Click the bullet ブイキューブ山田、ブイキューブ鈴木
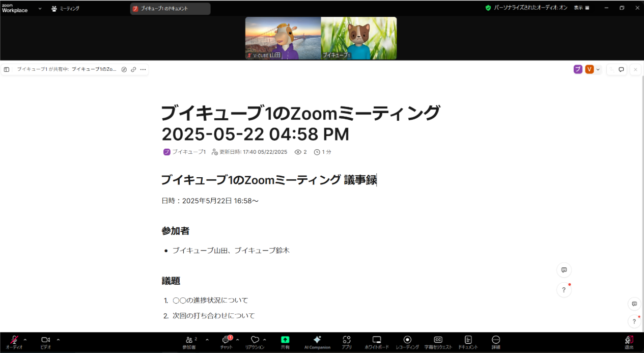This screenshot has height=353, width=644. [231, 250]
